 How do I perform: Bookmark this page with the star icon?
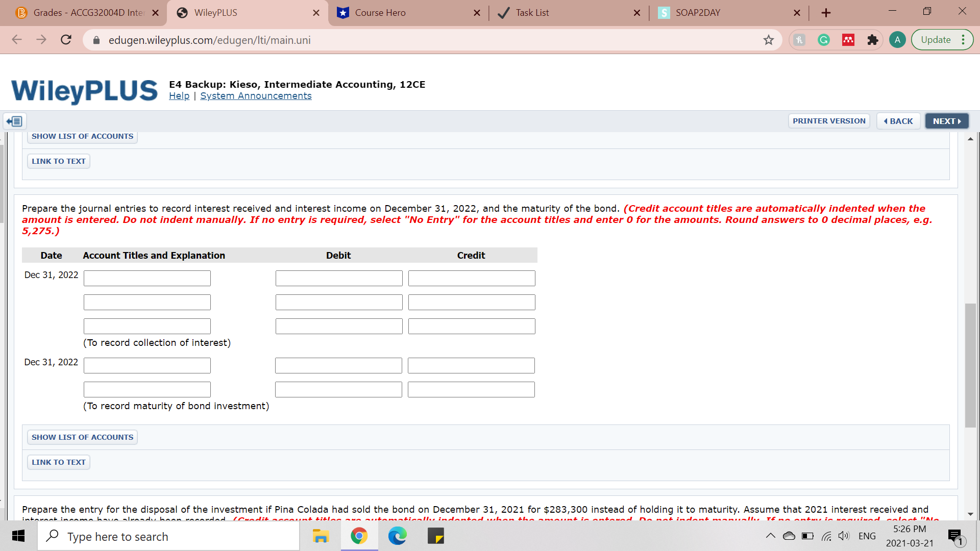(x=769, y=39)
